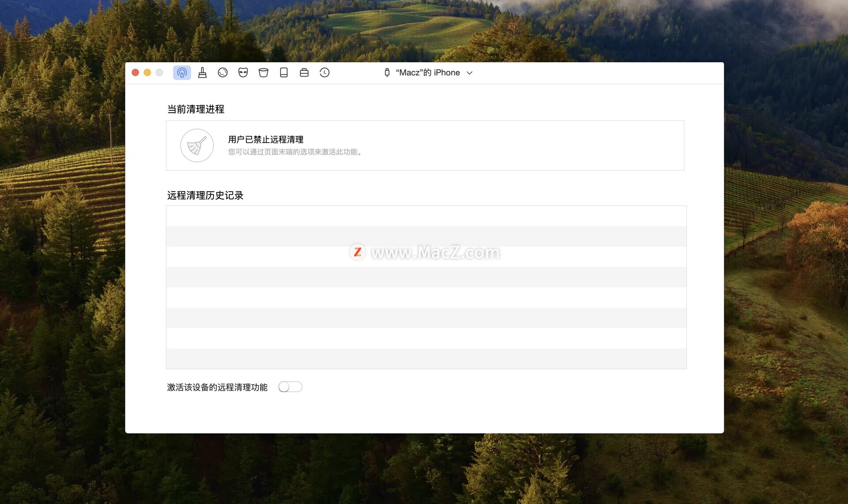Click the 当前清理进程 heading
The width and height of the screenshot is (848, 504).
pos(196,109)
